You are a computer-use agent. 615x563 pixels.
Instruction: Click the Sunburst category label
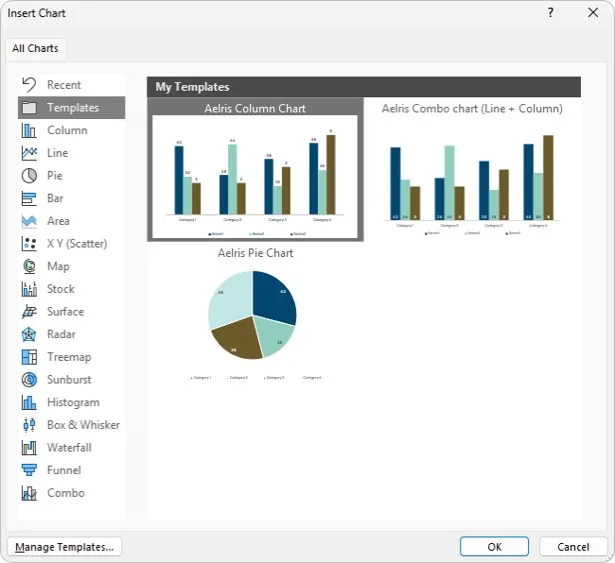tap(69, 380)
